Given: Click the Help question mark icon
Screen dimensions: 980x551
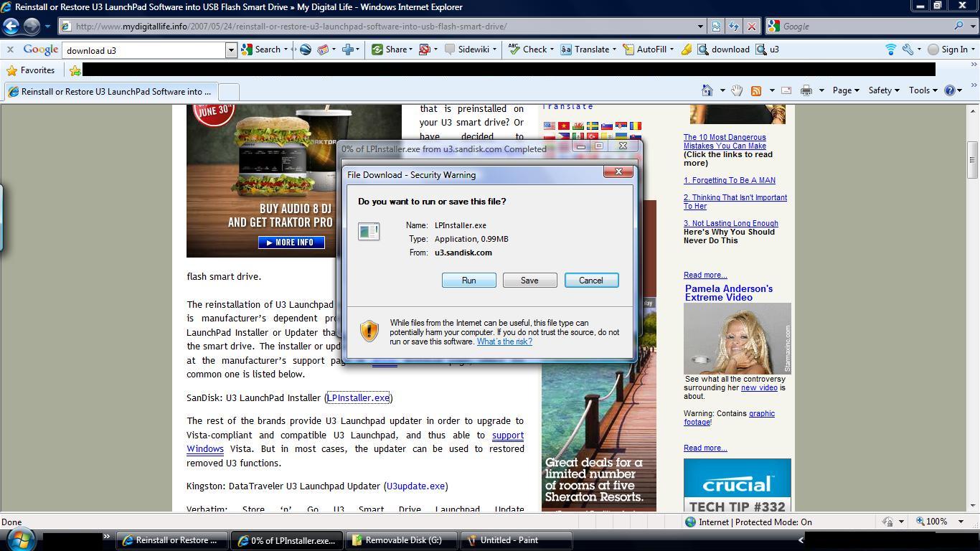Looking at the screenshot, I should 950,90.
